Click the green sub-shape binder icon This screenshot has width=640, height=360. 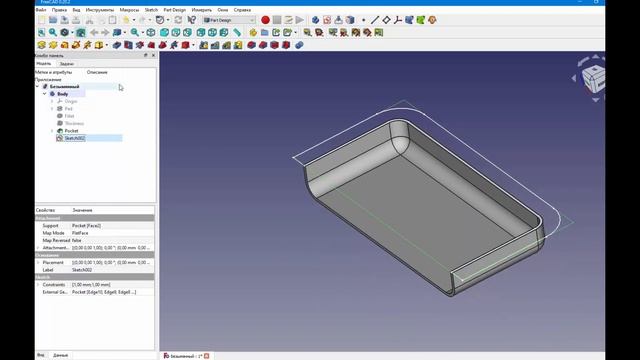tap(420, 20)
